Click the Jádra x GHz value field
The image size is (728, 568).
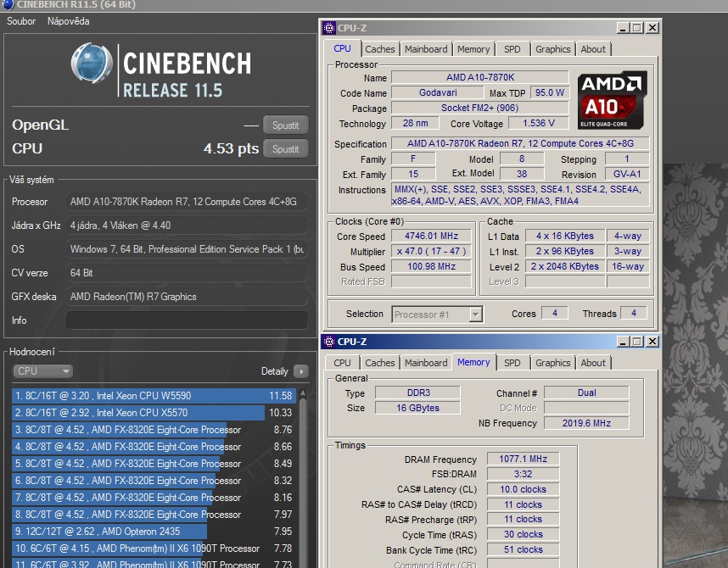pos(187,226)
